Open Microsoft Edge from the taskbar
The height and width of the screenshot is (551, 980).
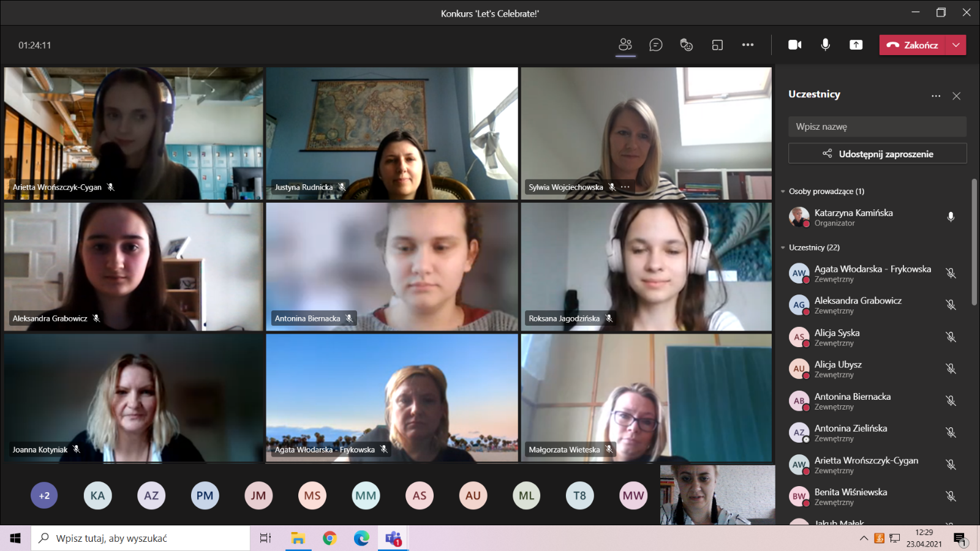coord(361,538)
